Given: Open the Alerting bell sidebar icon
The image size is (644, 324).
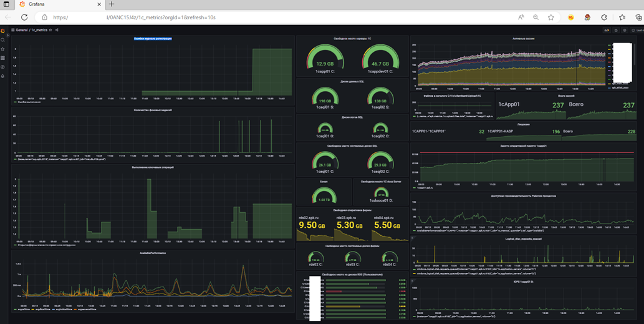Looking at the screenshot, I should coord(3,76).
